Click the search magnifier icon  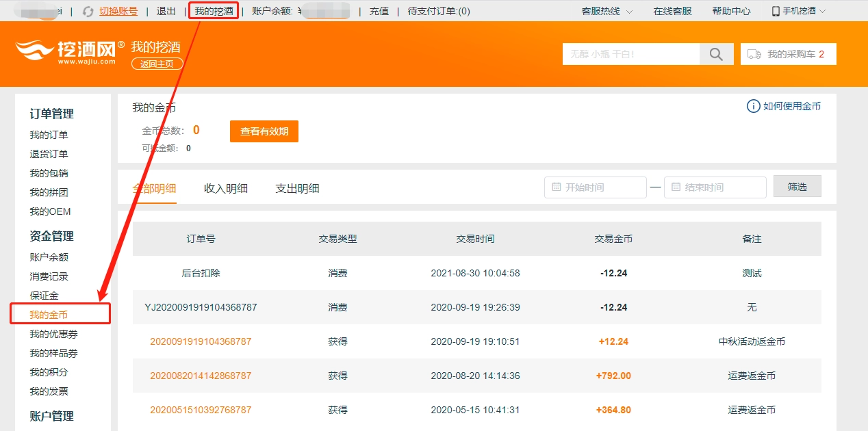coord(716,55)
